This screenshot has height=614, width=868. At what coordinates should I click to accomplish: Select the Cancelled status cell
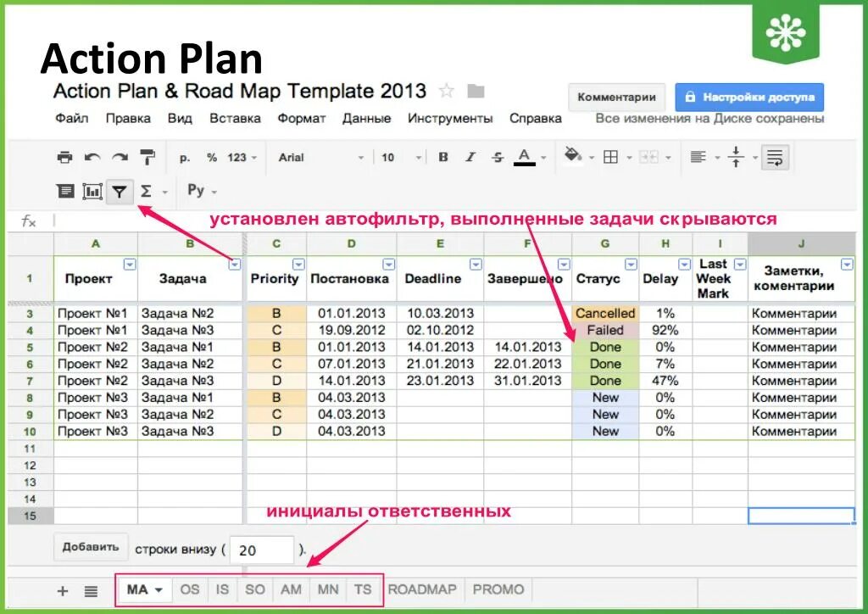[x=605, y=314]
